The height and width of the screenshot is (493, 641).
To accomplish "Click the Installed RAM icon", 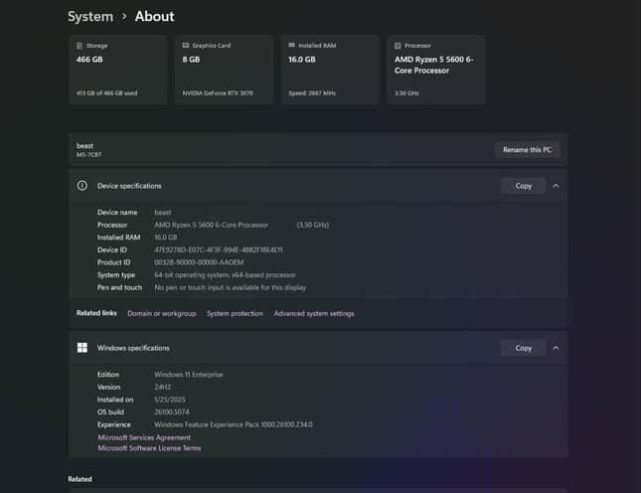I will point(291,45).
